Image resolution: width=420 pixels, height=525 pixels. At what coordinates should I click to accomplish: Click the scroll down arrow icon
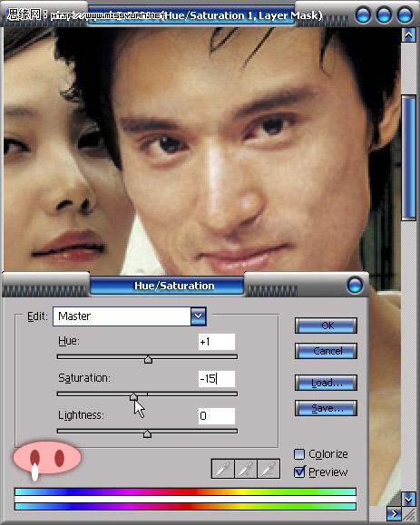(408, 500)
